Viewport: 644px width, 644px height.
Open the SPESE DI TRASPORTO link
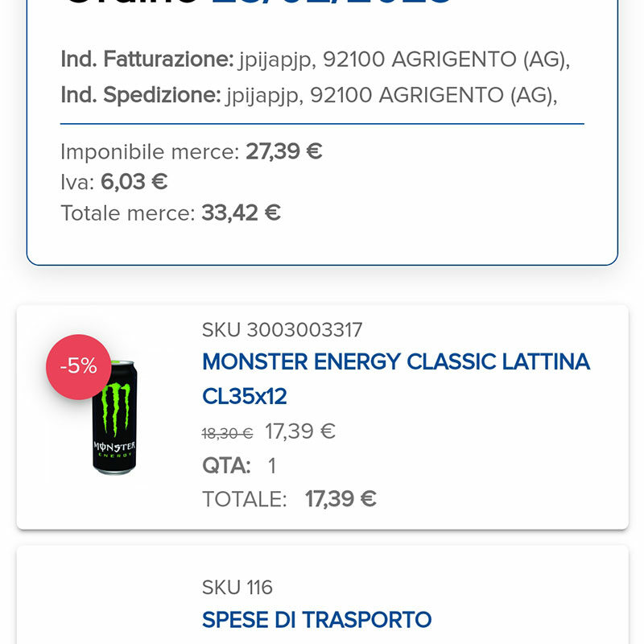click(316, 620)
